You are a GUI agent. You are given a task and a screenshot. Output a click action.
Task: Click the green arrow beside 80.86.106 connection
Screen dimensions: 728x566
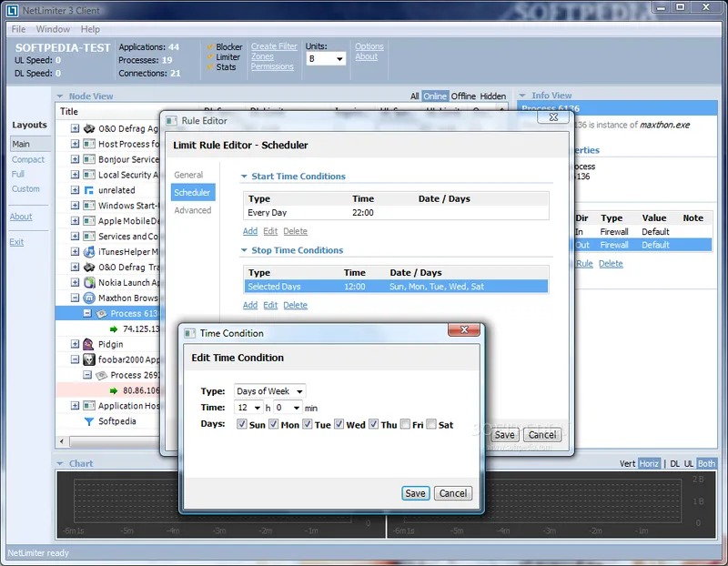point(113,390)
